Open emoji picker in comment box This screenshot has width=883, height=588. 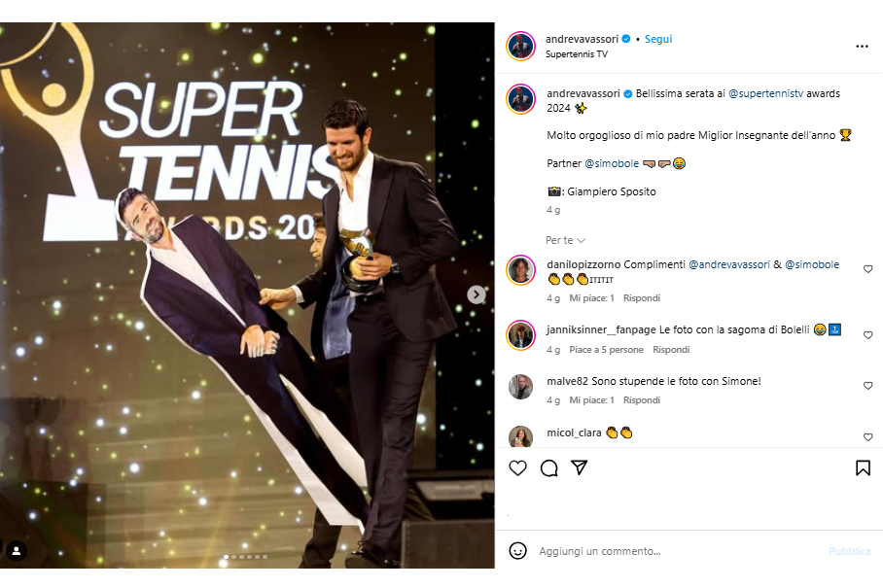click(x=518, y=551)
